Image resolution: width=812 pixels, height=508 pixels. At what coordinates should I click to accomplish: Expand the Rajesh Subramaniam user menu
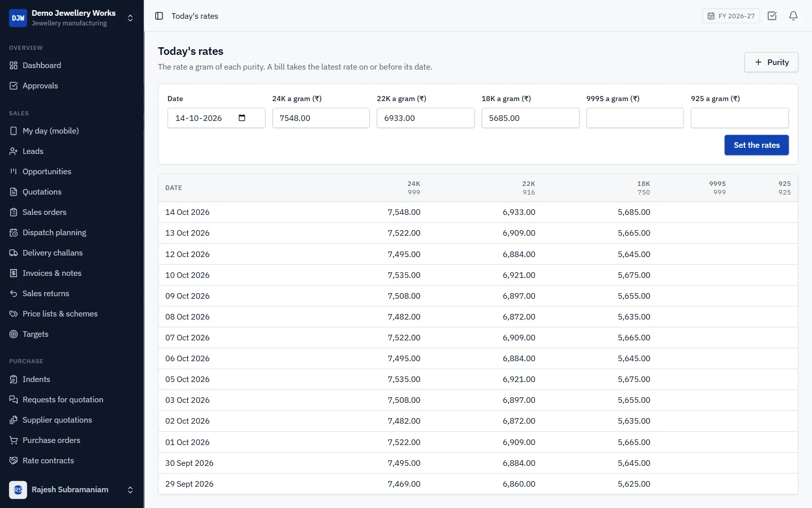130,490
